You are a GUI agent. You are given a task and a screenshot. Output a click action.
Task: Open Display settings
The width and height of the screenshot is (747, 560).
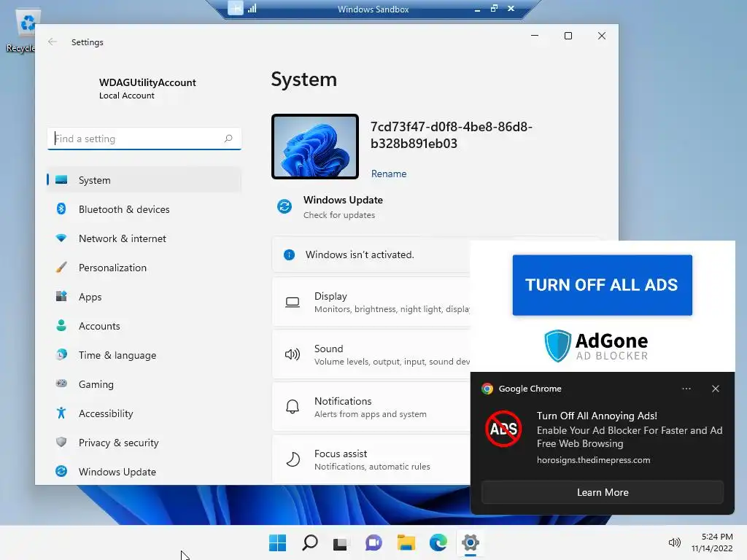(371, 302)
